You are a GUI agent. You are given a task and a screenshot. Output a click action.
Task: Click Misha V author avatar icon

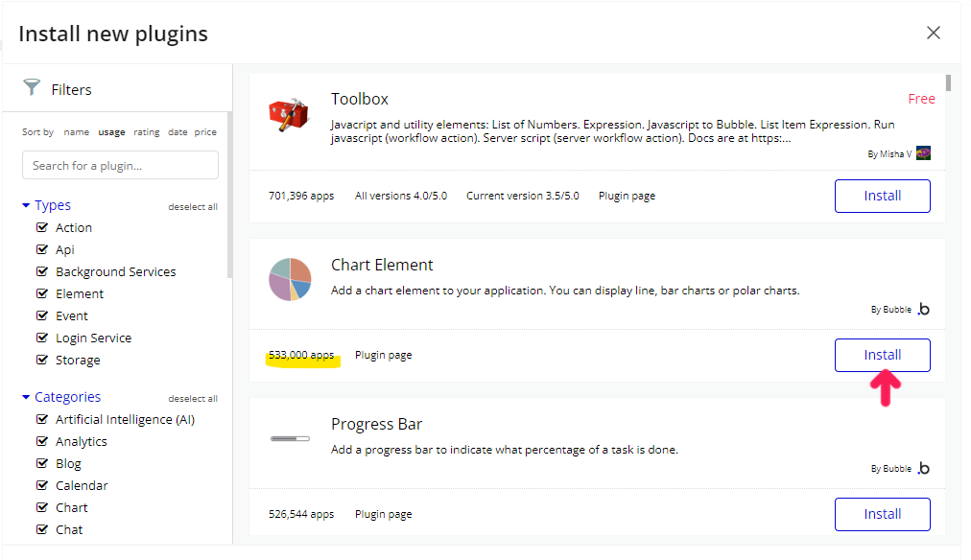(923, 152)
